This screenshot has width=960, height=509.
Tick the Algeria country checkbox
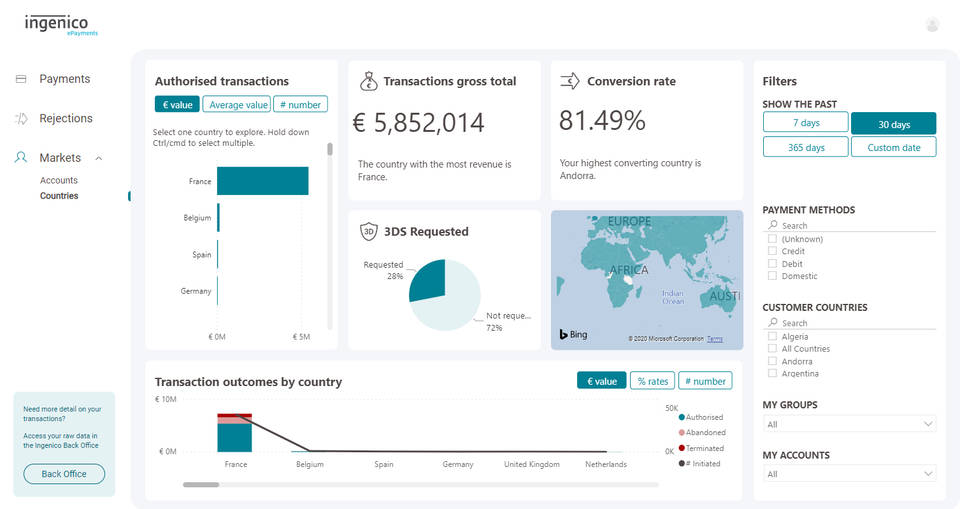[772, 336]
